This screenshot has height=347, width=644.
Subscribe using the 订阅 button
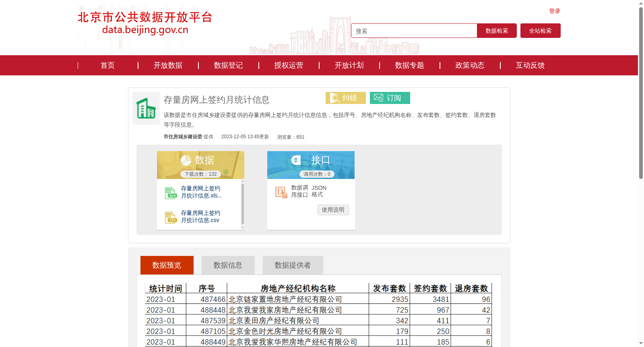pyautogui.click(x=390, y=98)
